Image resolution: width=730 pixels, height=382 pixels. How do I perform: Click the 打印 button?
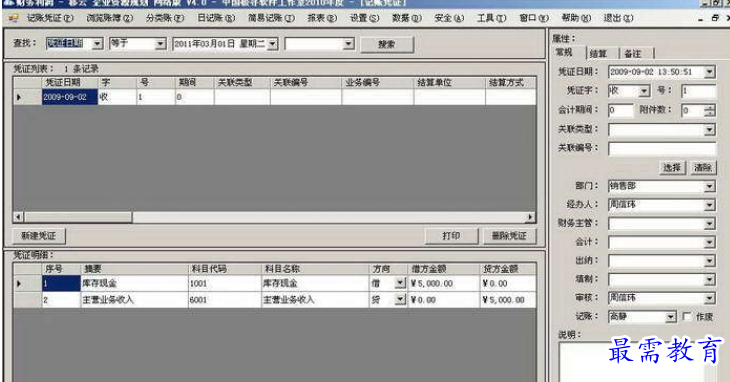(x=451, y=236)
